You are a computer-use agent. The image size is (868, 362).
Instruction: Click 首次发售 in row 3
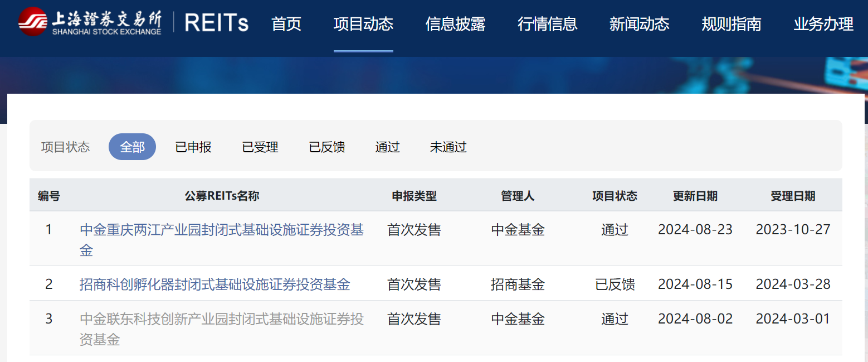[x=414, y=319]
